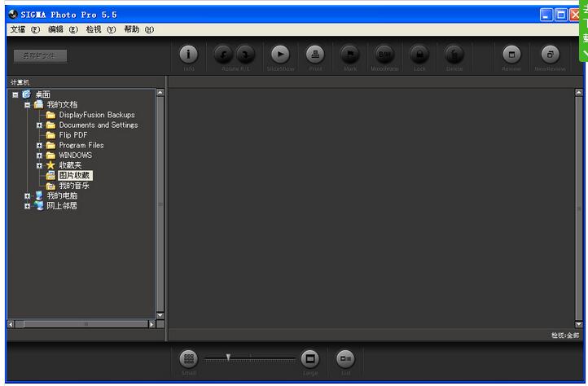The image size is (588, 386).
Task: Expand the 网上邻居 node
Action: tap(27, 206)
